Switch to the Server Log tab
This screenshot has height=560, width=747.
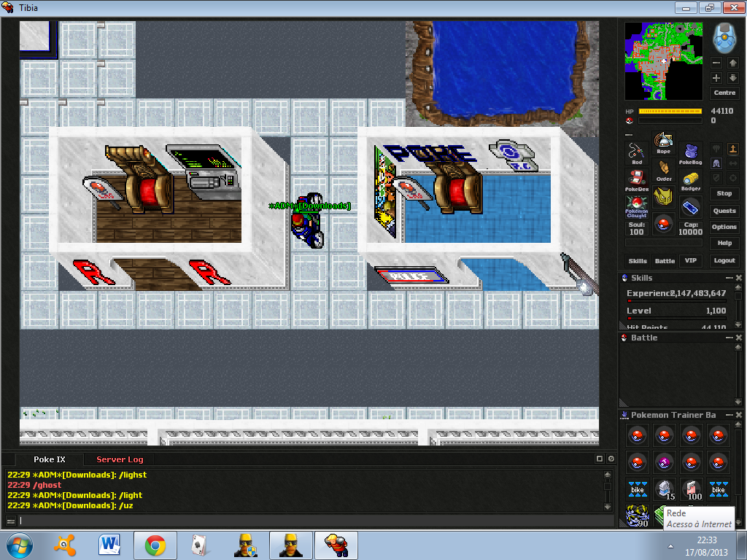click(120, 459)
